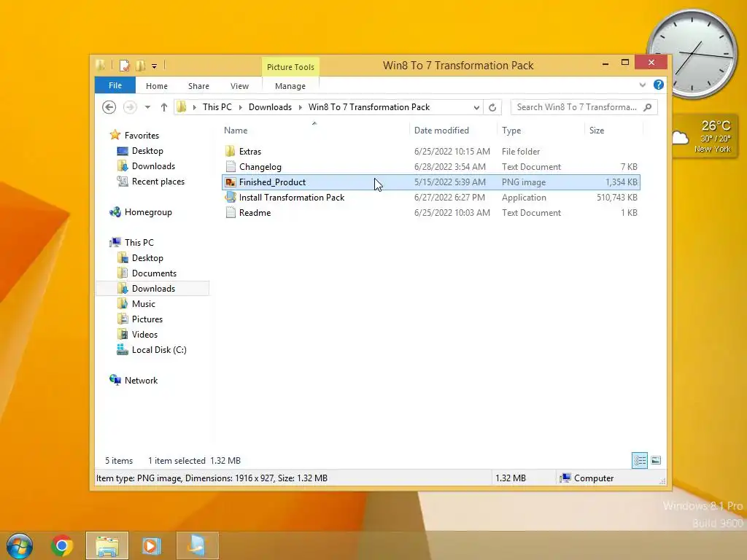Viewport: 747px width, 560px height.
Task: Open the recent locations dropdown arrow
Action: 147,107
